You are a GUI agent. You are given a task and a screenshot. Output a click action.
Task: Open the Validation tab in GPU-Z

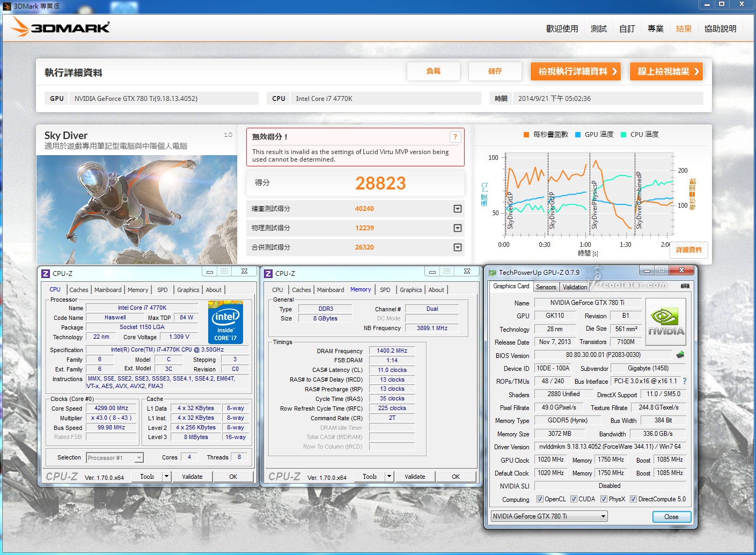tap(575, 287)
